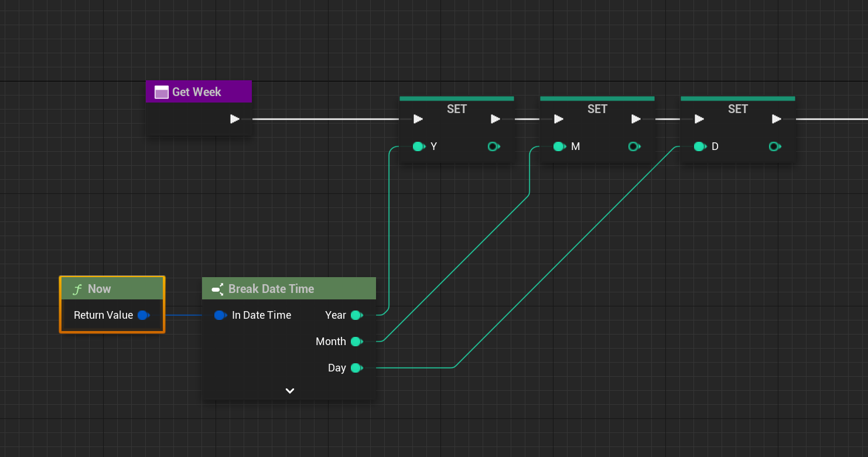Click the Day output pin
Viewport: 868px width, 457px height.
tap(357, 368)
